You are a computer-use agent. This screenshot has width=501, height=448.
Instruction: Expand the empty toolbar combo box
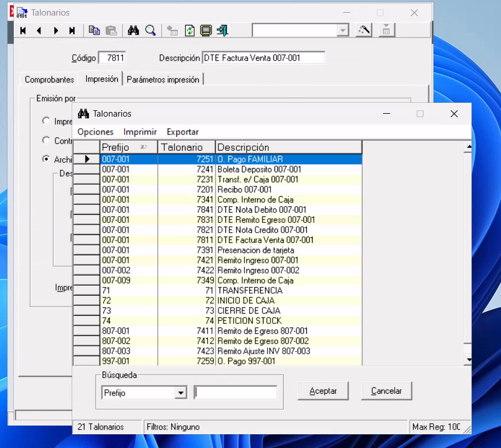(x=343, y=31)
